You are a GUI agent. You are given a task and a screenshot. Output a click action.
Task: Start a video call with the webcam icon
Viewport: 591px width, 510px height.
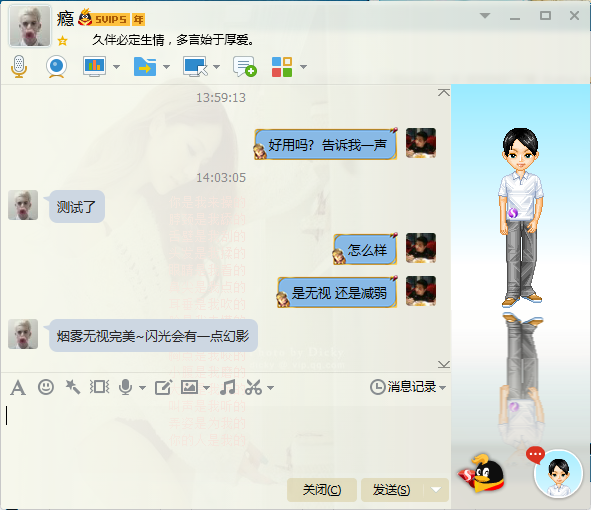pyautogui.click(x=57, y=67)
